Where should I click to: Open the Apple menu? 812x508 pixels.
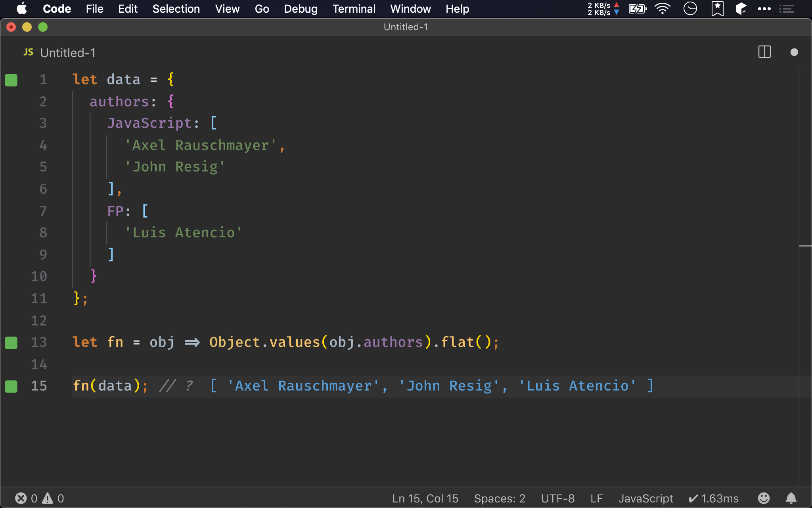(22, 9)
